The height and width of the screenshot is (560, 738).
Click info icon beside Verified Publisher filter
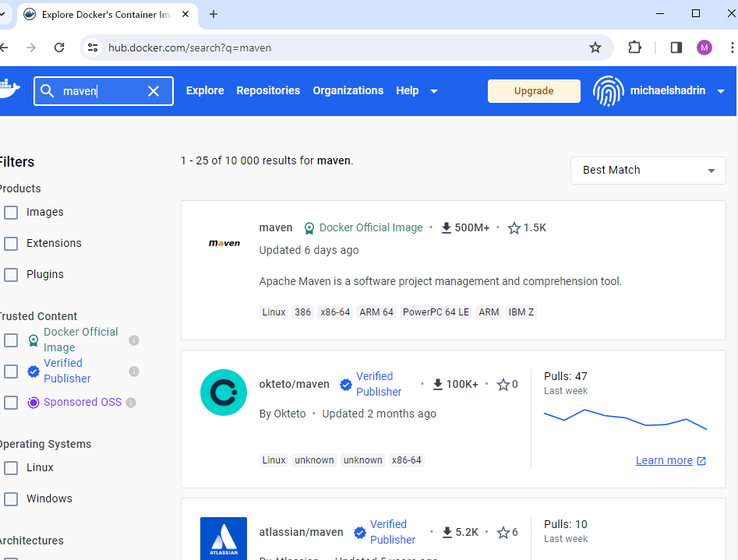pyautogui.click(x=134, y=372)
